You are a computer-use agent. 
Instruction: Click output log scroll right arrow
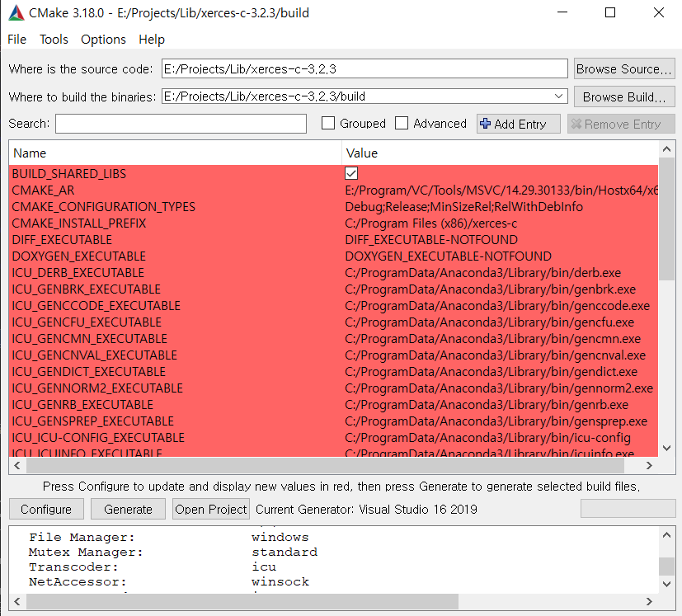pyautogui.click(x=649, y=602)
